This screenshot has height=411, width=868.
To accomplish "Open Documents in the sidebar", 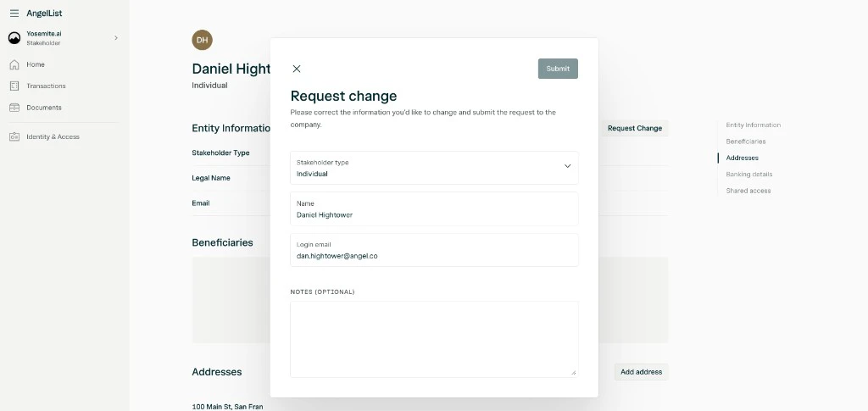I will click(44, 108).
